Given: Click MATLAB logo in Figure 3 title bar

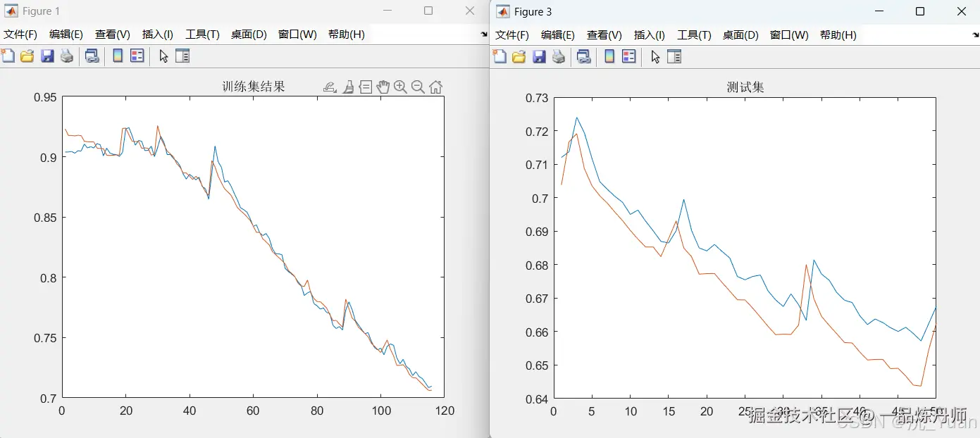Looking at the screenshot, I should (x=503, y=11).
